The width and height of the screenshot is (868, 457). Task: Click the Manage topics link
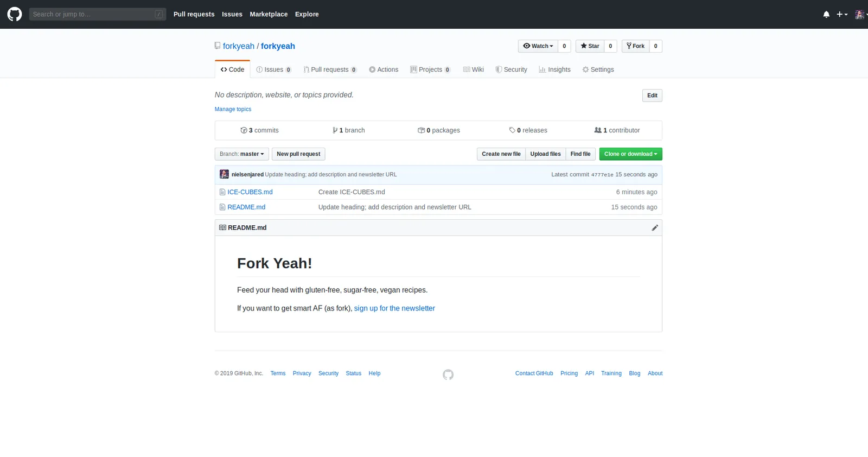233,109
